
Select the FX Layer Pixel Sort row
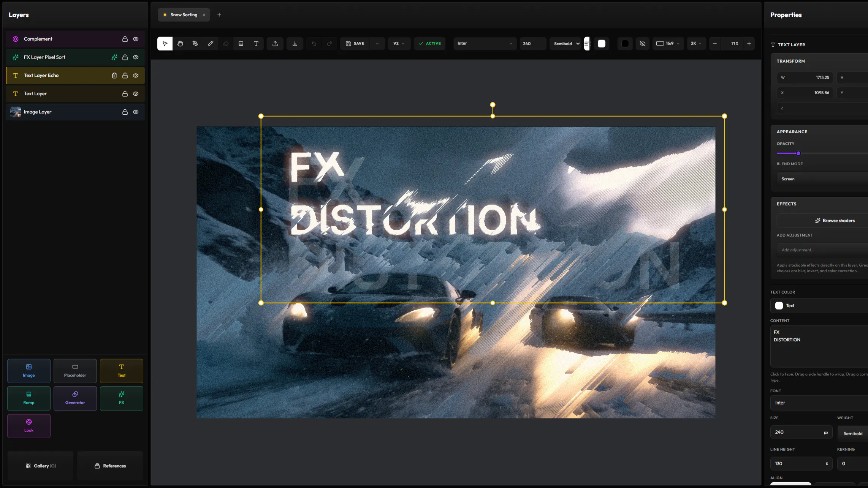tap(75, 57)
